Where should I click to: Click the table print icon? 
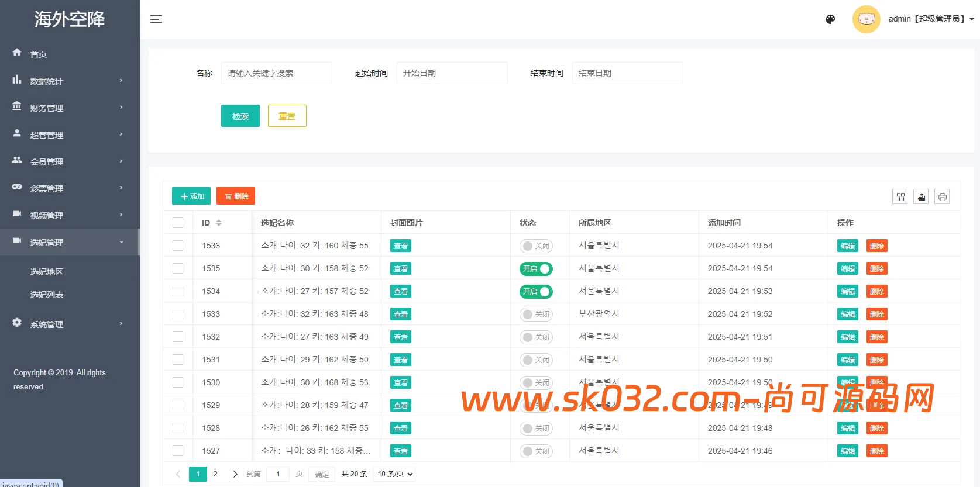tap(943, 197)
